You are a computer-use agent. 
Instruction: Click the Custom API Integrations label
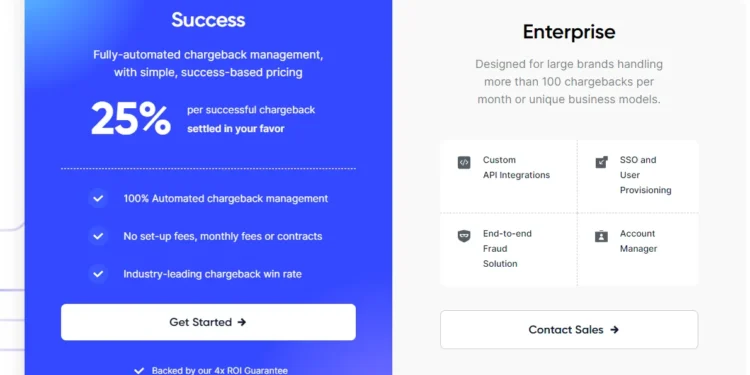point(516,167)
